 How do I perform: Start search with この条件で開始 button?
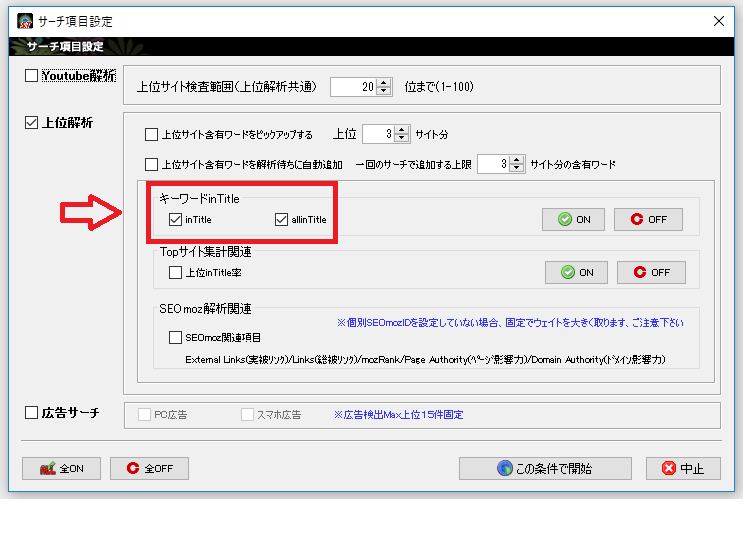pyautogui.click(x=545, y=469)
